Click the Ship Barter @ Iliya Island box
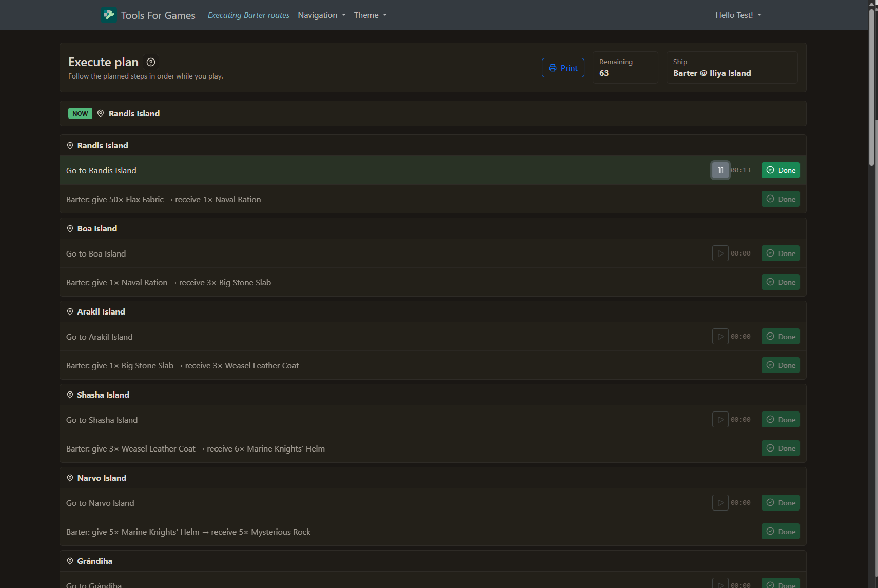This screenshot has width=878, height=588. point(732,67)
